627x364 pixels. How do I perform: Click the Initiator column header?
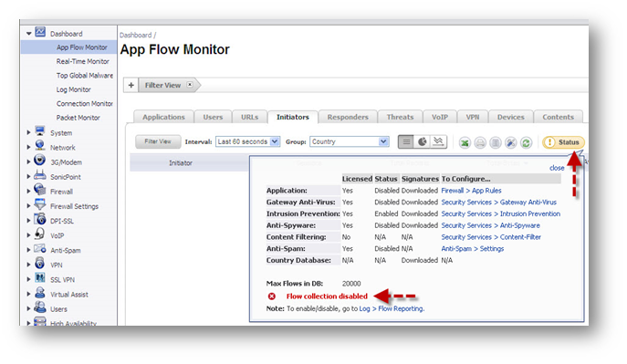[181, 163]
